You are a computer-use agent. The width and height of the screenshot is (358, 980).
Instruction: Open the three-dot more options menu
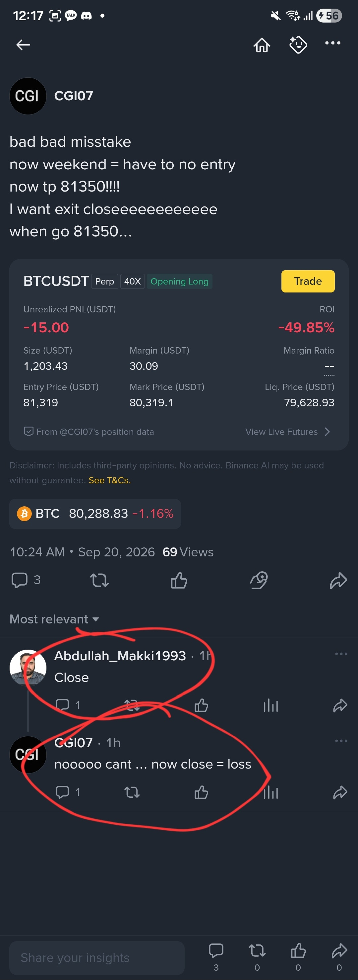click(x=333, y=43)
